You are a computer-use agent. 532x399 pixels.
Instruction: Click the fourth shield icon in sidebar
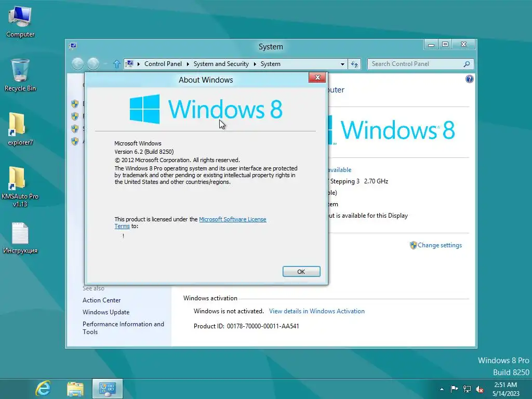75,141
